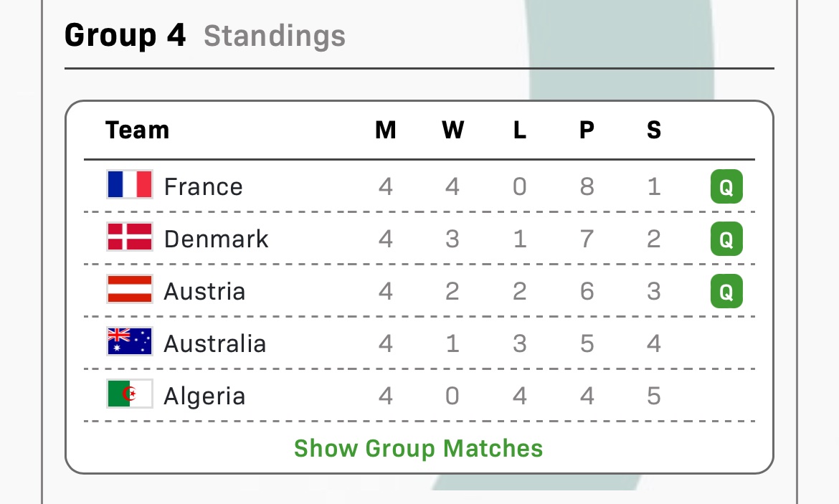Click the Group 4 Standings heading
The width and height of the screenshot is (839, 504).
205,35
